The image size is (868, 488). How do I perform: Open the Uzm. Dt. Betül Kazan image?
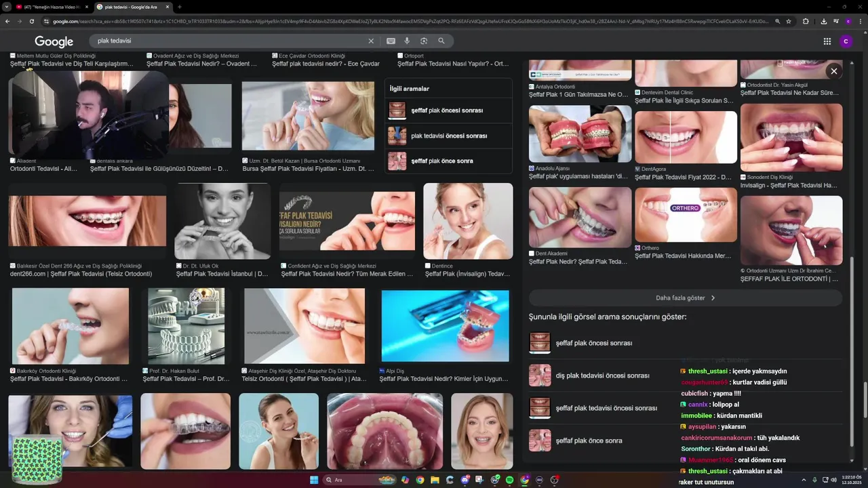pos(308,116)
